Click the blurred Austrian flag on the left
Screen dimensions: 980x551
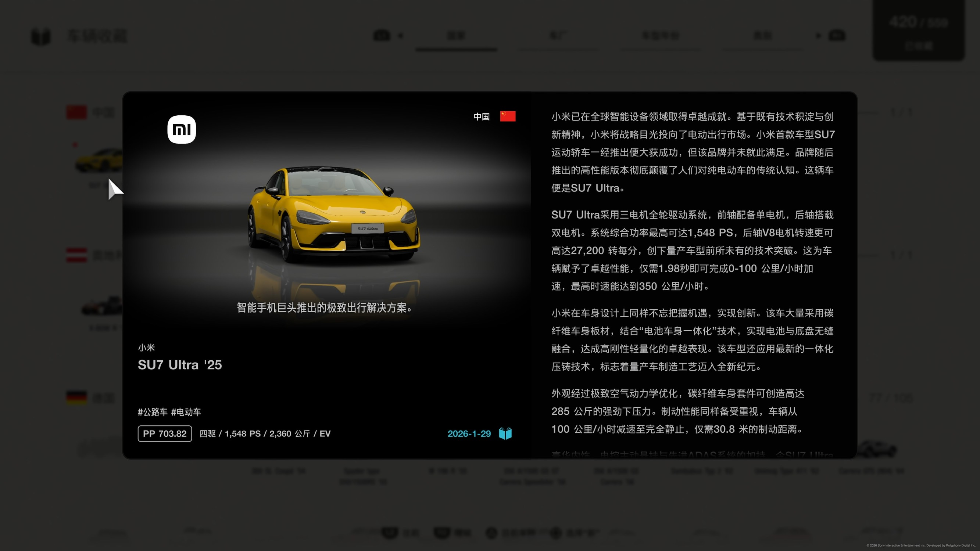tap(76, 255)
